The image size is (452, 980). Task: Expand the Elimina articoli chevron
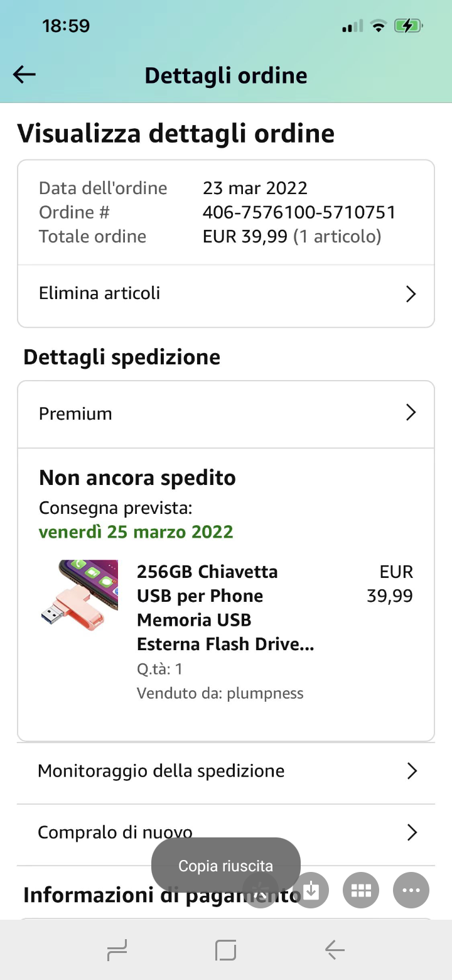point(411,294)
